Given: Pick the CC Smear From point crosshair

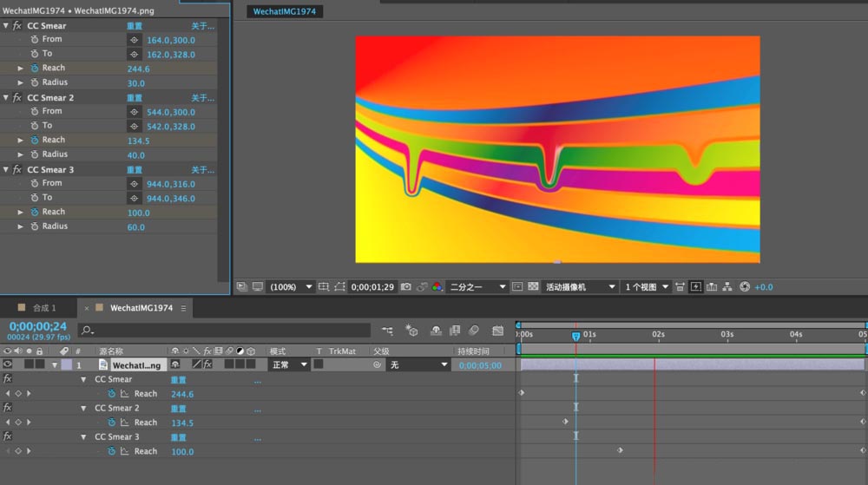Looking at the screenshot, I should point(135,40).
